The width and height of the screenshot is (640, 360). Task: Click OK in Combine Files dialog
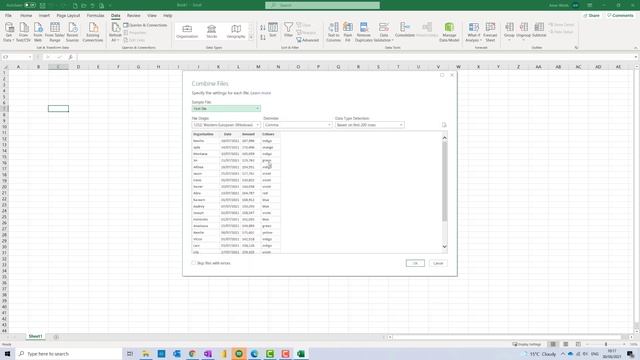[415, 263]
